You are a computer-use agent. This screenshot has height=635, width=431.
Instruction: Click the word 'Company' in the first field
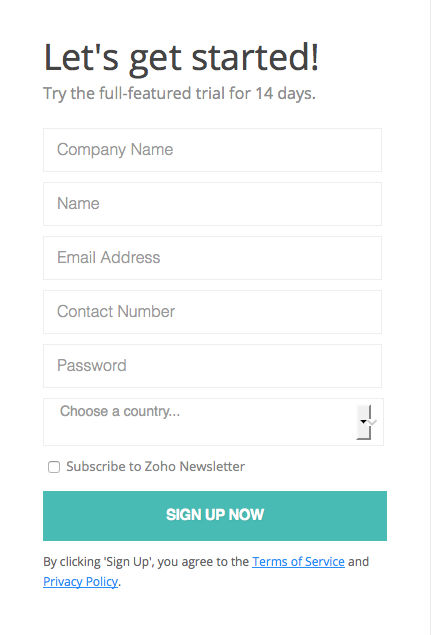point(92,150)
